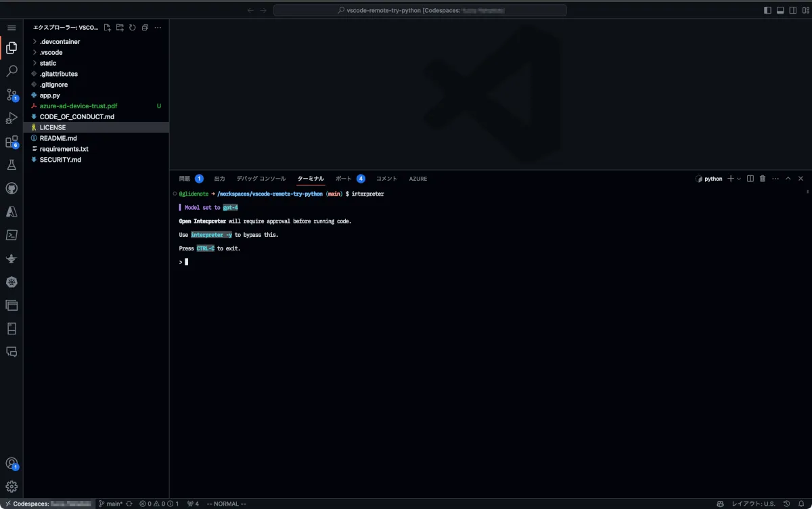
Task: Click the New File icon in Explorer
Action: pos(108,28)
